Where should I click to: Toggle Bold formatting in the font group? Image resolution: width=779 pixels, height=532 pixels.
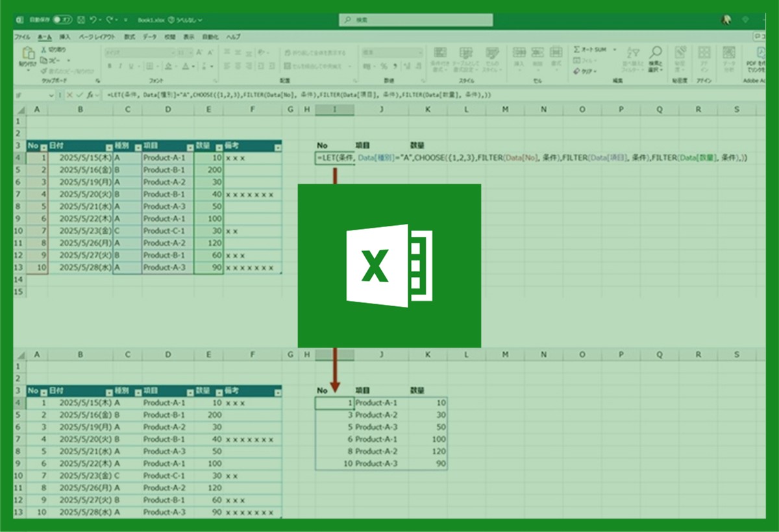tap(110, 66)
